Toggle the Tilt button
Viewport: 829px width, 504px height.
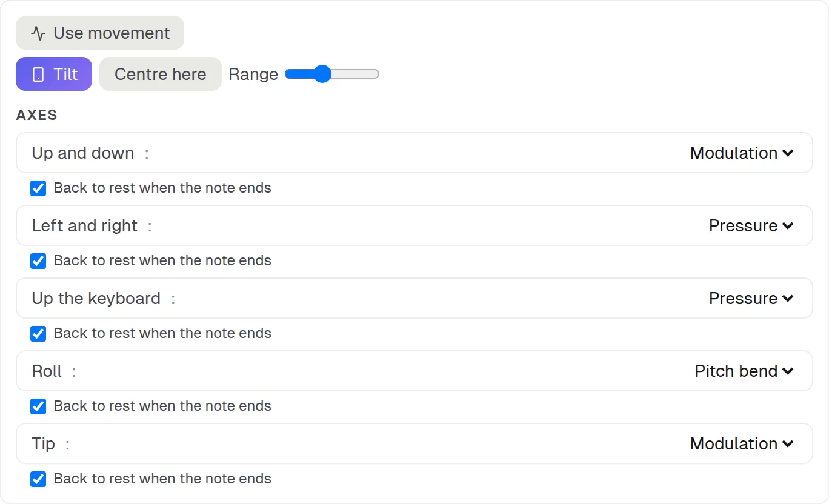[54, 74]
